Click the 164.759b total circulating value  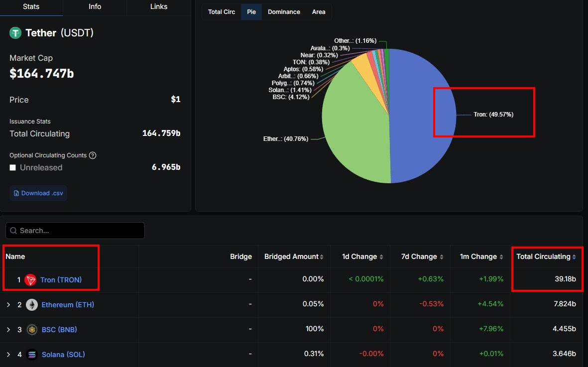point(161,133)
